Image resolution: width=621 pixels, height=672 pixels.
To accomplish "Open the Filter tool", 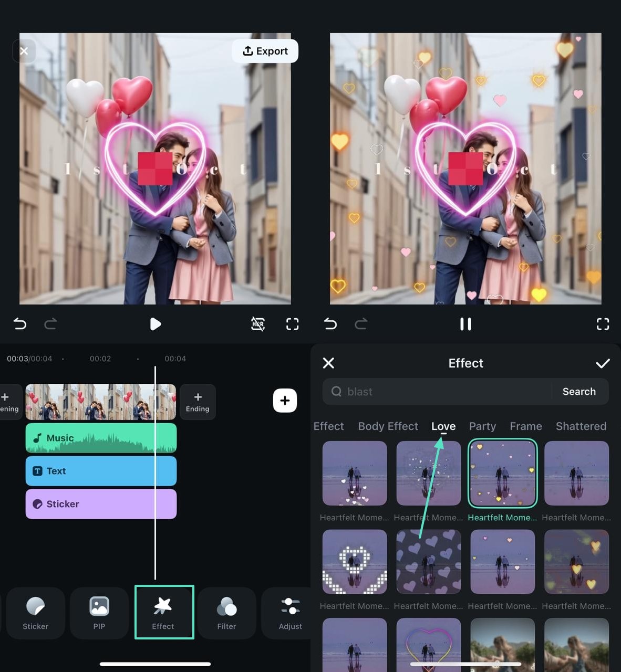I will pos(226,613).
